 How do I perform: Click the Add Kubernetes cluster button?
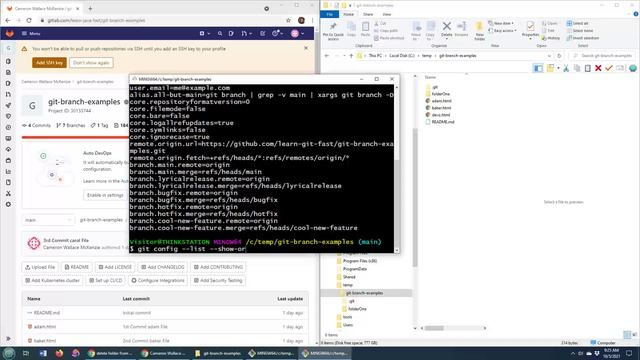pyautogui.click(x=52, y=281)
